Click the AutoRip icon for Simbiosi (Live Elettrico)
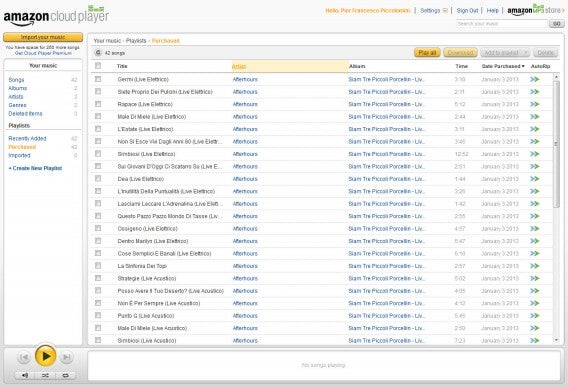568x387 pixels. [x=535, y=154]
